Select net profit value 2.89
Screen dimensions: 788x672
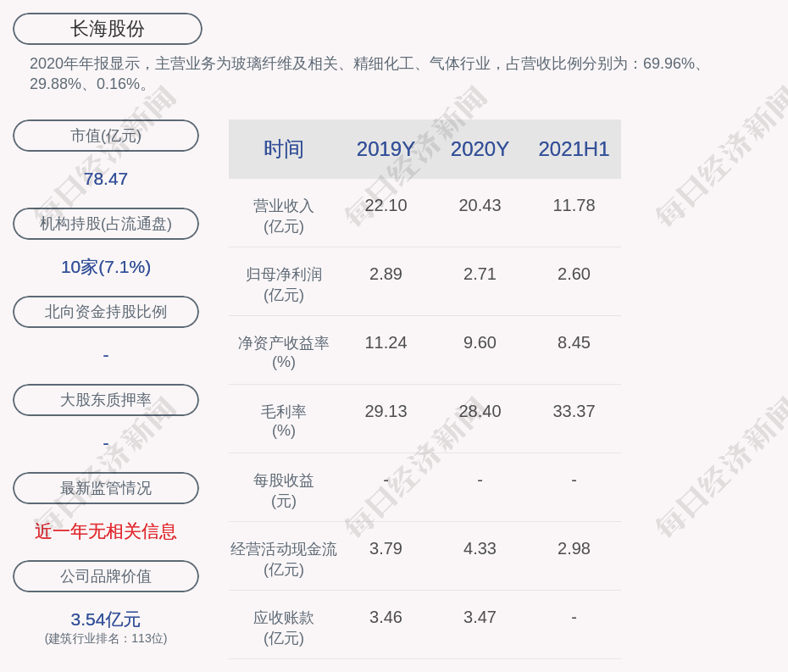[386, 274]
